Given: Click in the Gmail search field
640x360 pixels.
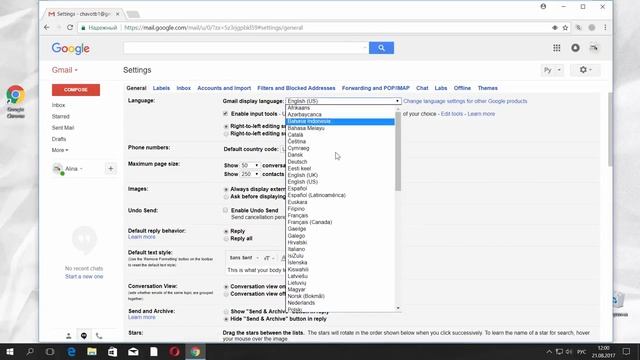Looking at the screenshot, I should point(246,48).
